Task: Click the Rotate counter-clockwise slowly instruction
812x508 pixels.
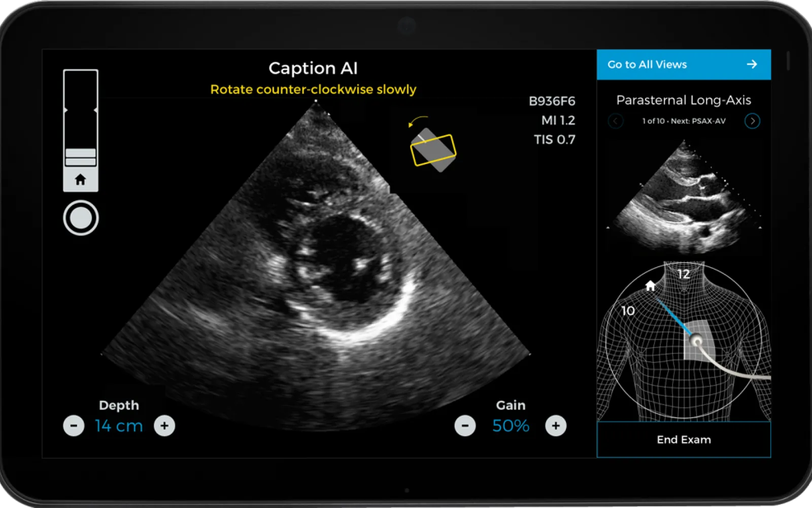Action: click(313, 89)
